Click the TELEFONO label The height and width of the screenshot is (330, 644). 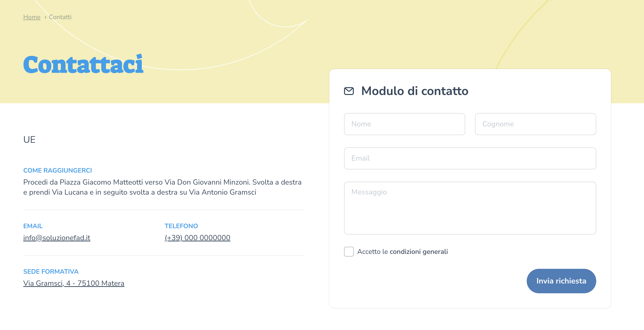181,226
